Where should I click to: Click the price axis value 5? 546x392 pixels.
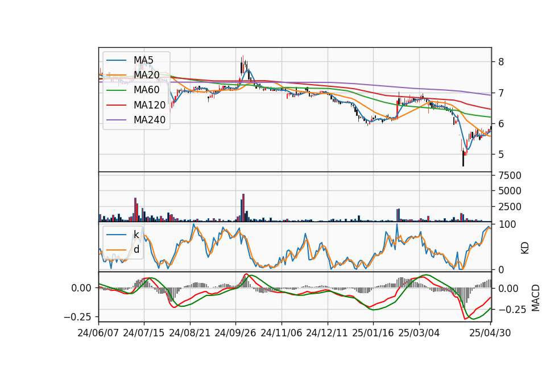click(501, 155)
